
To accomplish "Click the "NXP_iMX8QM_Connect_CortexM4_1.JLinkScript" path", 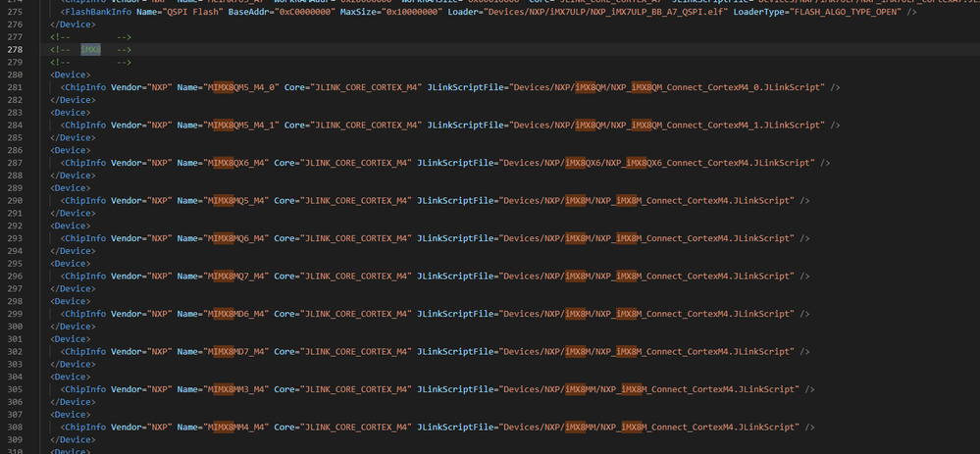I will coord(715,125).
